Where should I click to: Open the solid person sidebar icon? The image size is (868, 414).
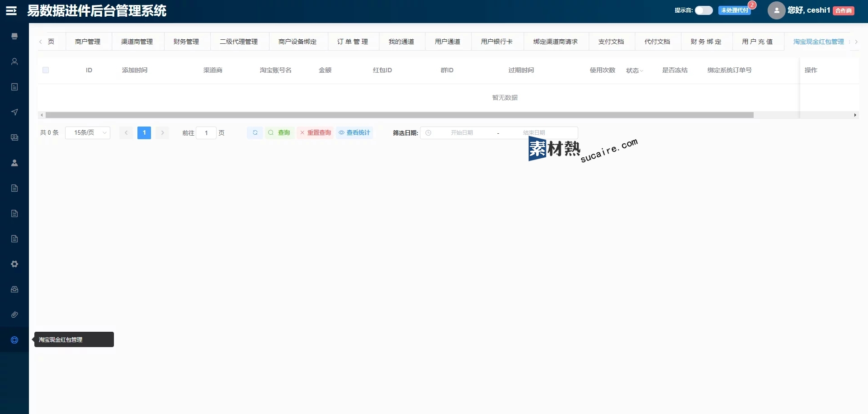(14, 163)
